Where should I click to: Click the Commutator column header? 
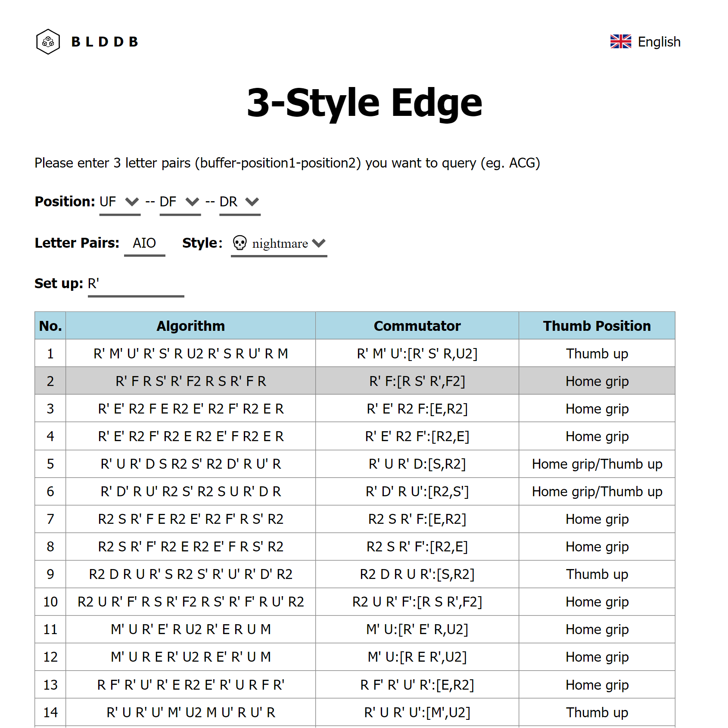(417, 326)
